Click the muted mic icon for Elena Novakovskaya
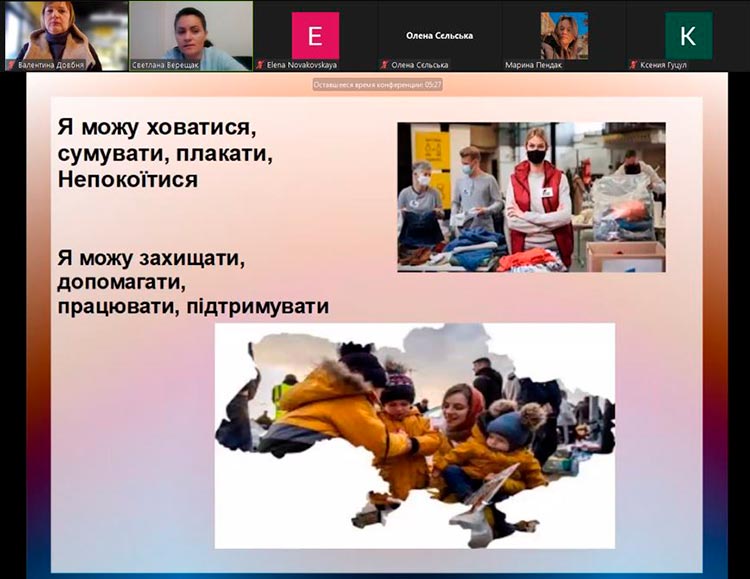The image size is (750, 579). click(261, 65)
